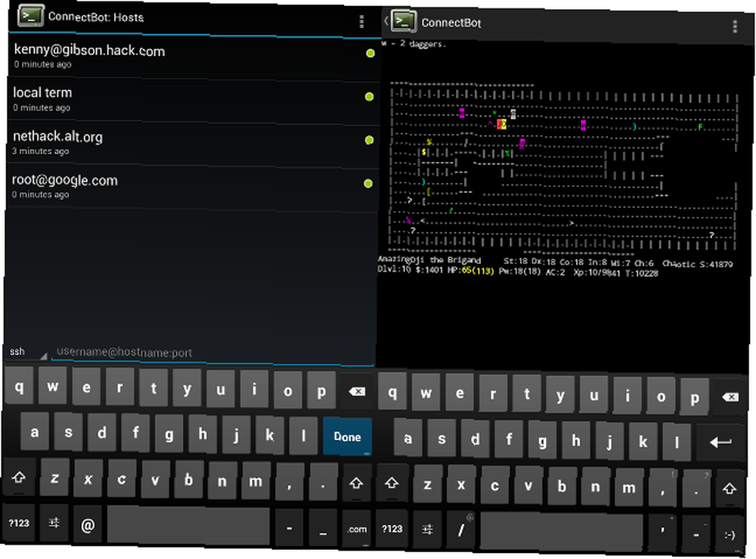Viewport: 756px width, 559px height.
Task: Tap the @ key on left keyboard
Action: coord(87,525)
